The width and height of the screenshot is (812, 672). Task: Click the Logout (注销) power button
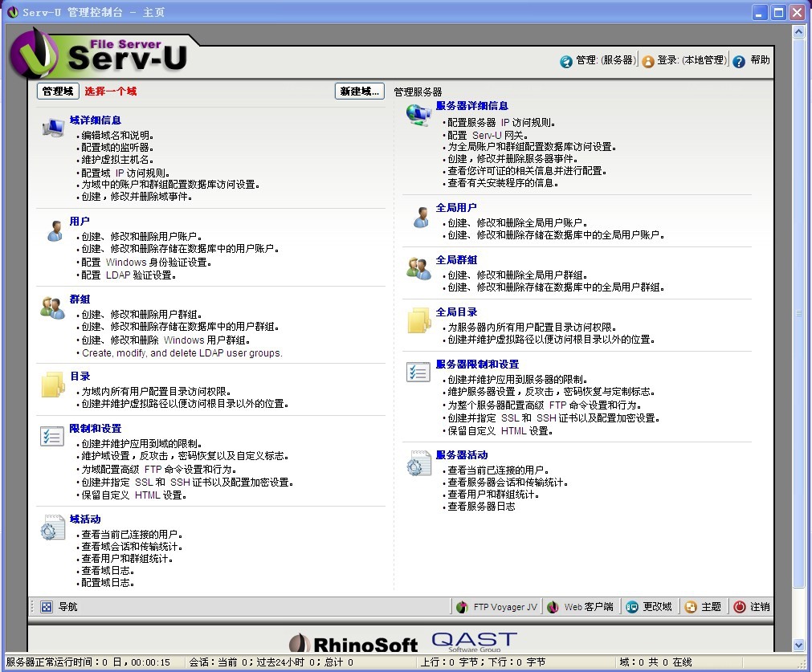pos(752,607)
